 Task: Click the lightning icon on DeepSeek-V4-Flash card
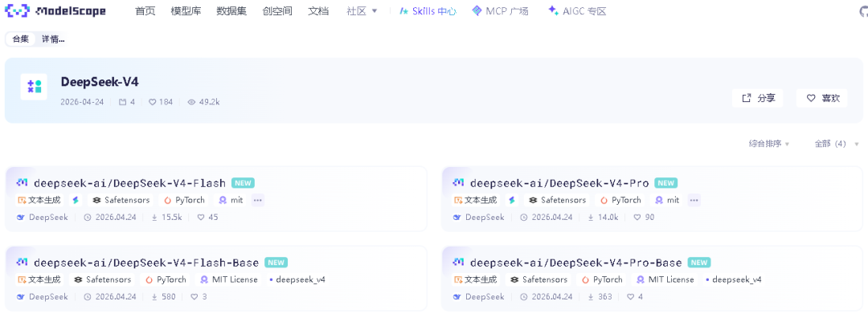[x=76, y=200]
